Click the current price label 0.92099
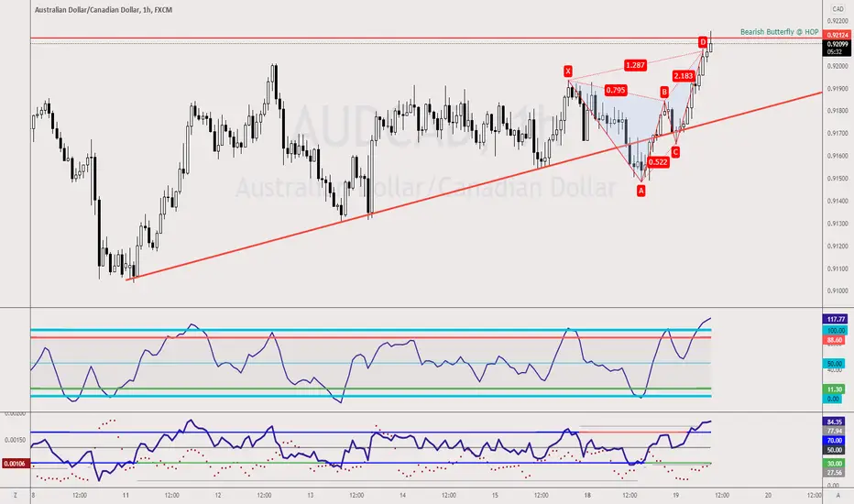 [x=838, y=44]
